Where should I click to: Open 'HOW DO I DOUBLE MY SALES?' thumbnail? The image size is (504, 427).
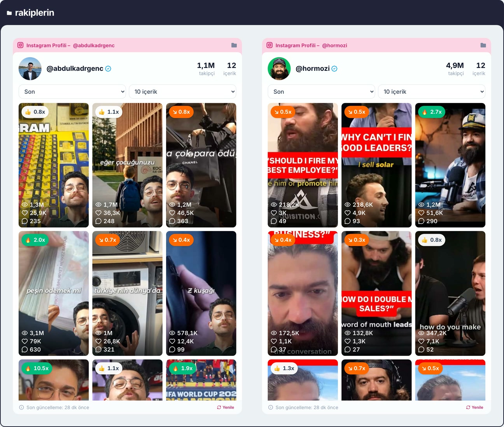tap(376, 294)
